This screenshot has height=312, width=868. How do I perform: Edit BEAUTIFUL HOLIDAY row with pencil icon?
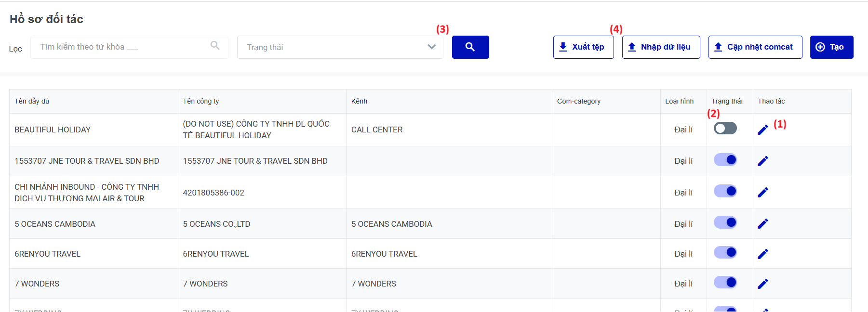(763, 130)
